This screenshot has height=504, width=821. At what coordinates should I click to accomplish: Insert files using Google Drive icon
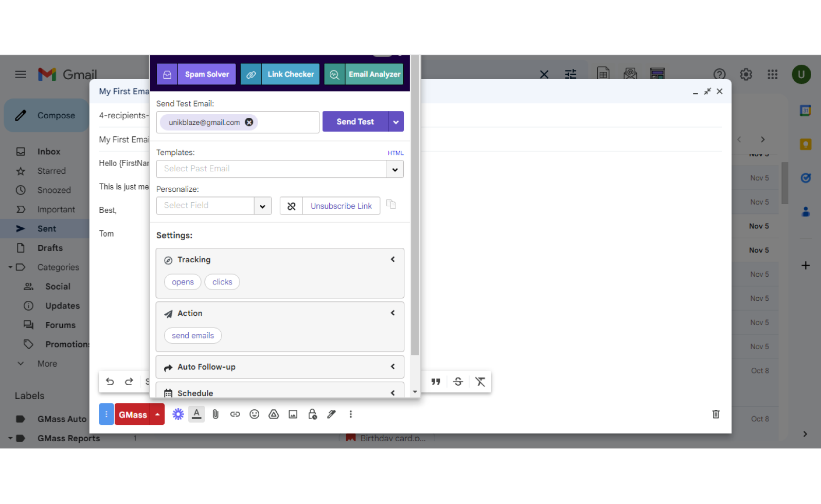tap(274, 415)
